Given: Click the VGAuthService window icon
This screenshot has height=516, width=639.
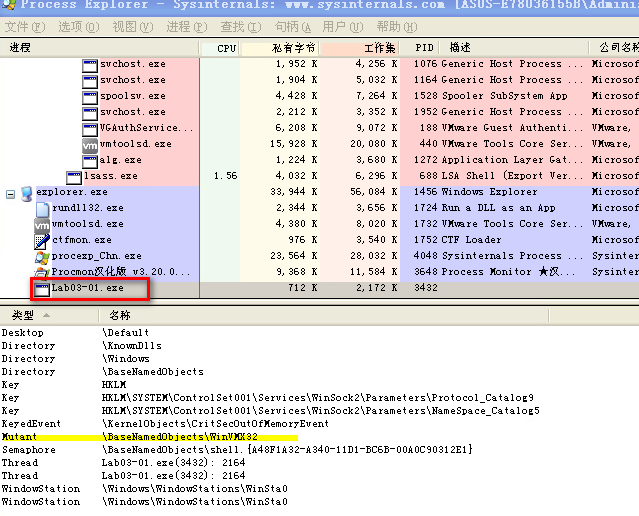Looking at the screenshot, I should (90, 129).
